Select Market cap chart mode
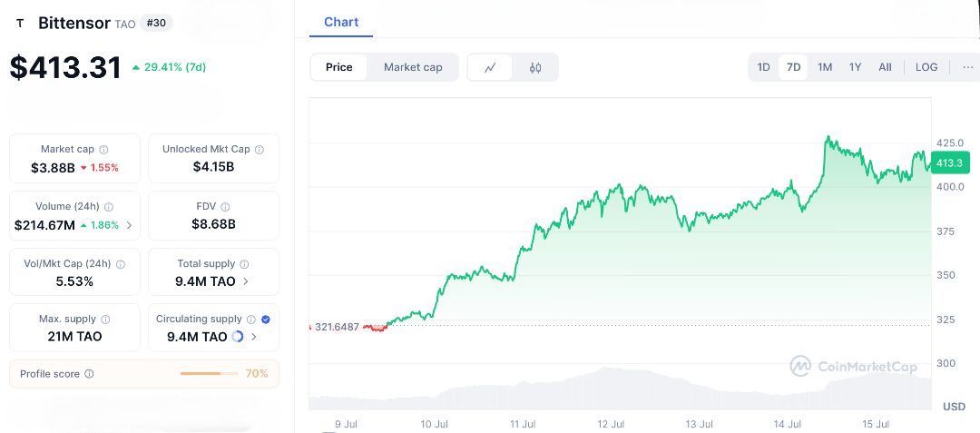 pyautogui.click(x=413, y=67)
